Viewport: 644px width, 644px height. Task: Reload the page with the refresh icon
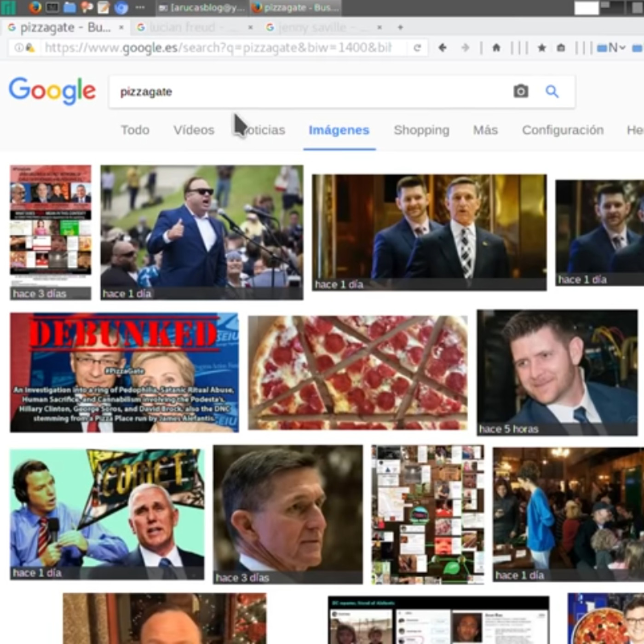pos(417,47)
